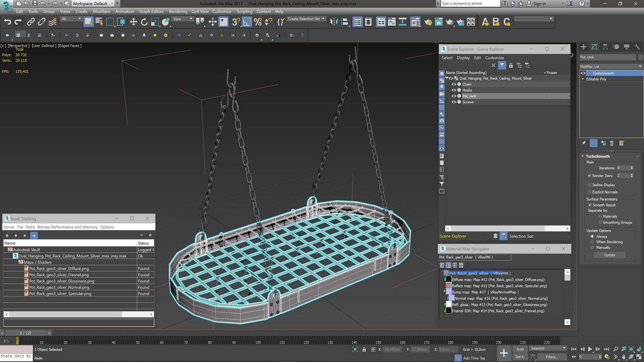Open the Modifier List dropdown
Image resolution: width=644 pixels, height=362 pixels.
coord(611,66)
